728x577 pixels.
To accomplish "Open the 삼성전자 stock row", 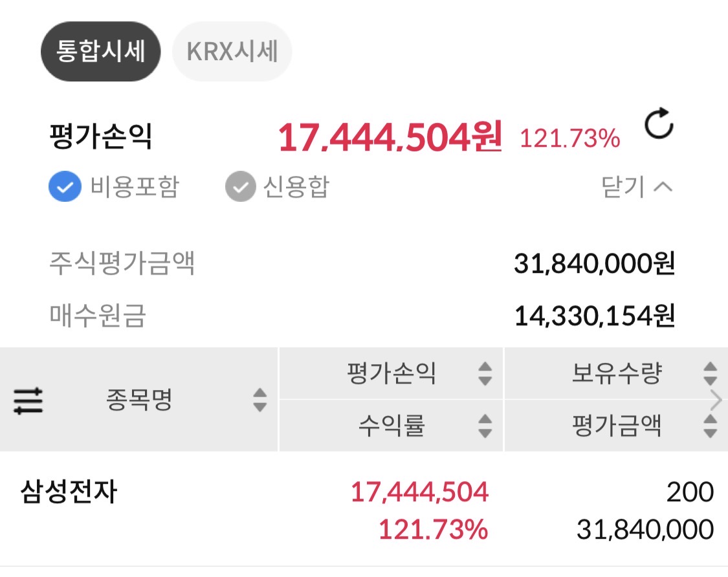I will pyautogui.click(x=69, y=493).
